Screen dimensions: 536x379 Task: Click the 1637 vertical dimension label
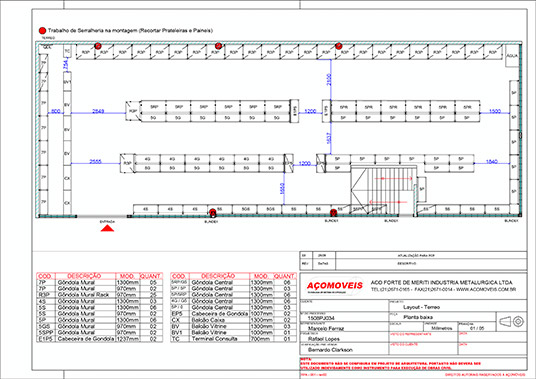coord(330,138)
